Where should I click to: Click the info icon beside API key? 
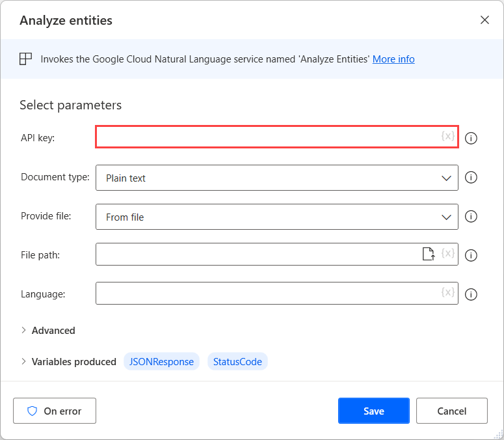(471, 138)
